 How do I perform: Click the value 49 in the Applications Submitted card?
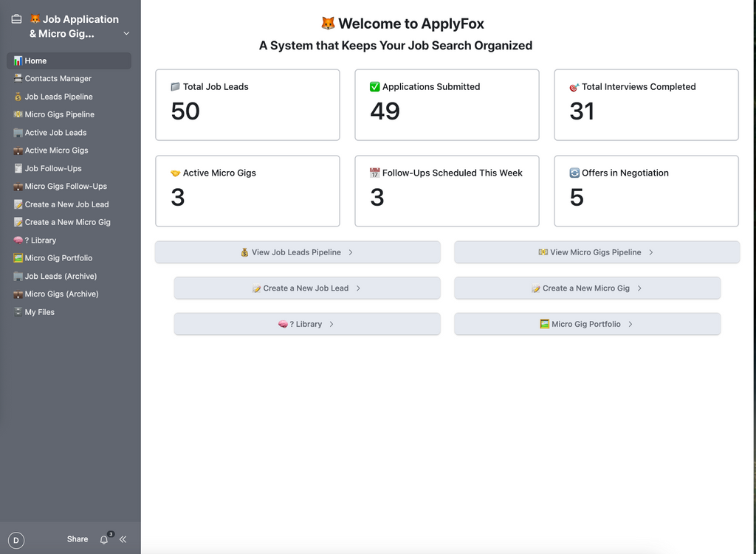[x=385, y=111]
